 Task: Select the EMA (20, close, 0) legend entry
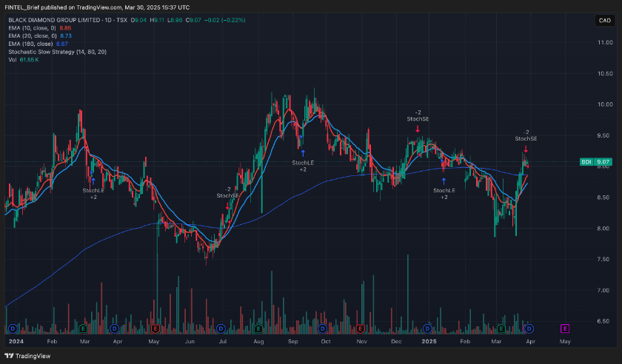coord(40,36)
